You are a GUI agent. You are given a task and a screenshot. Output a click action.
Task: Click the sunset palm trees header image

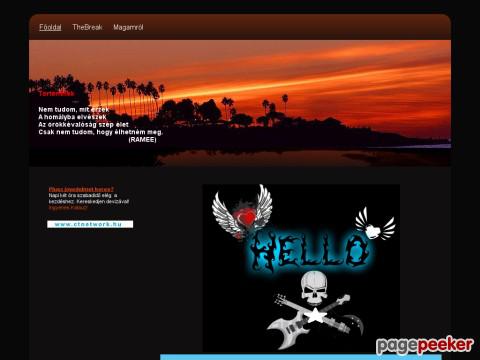click(240, 103)
